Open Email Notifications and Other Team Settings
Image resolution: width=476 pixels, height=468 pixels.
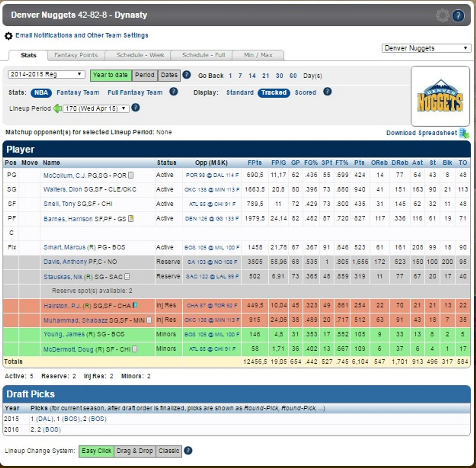click(82, 35)
